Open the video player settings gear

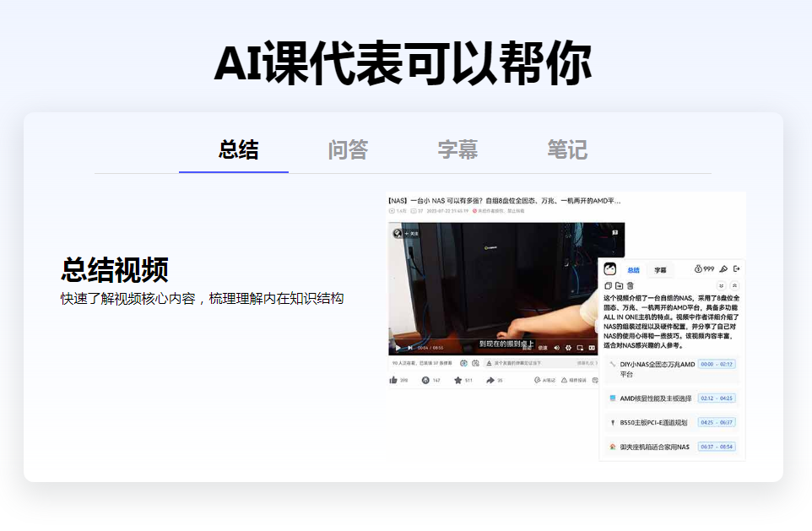[x=568, y=348]
